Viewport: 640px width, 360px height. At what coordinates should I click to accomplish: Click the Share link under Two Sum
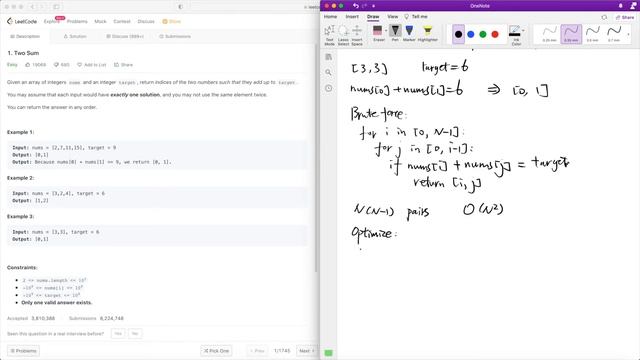pyautogui.click(x=123, y=65)
